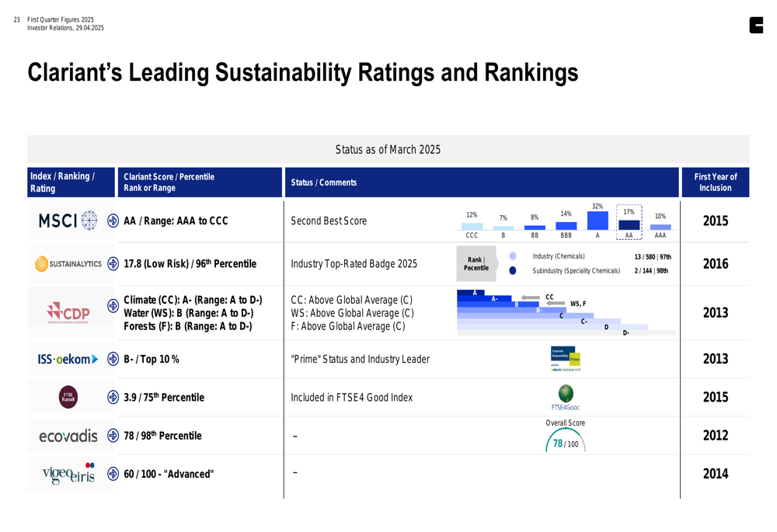Select "Forests (F): B (Range: A to D-)" line
The height and width of the screenshot is (532, 777).
tap(188, 326)
